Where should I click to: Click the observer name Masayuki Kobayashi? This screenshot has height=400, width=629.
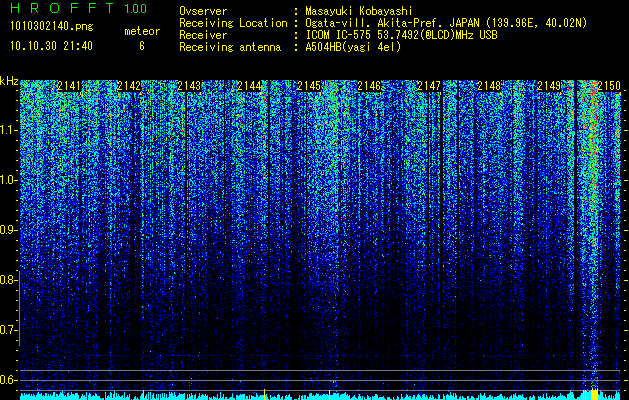tap(359, 11)
